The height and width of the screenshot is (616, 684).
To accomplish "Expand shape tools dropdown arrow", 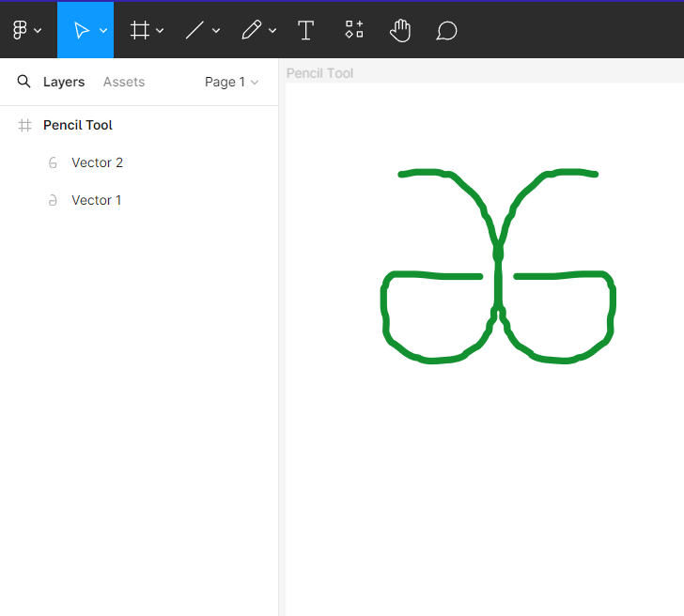I will pyautogui.click(x=216, y=30).
